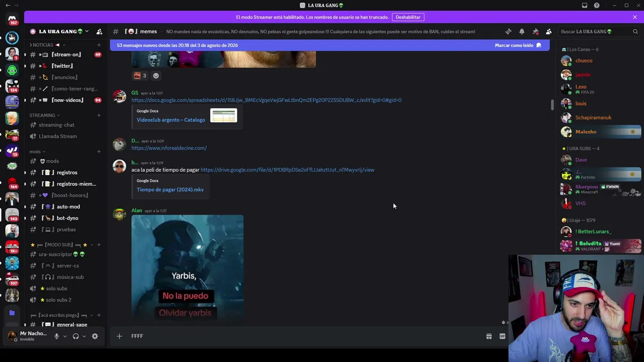Go to the streaming-chat channel
This screenshot has width=644, height=362.
[x=66, y=125]
